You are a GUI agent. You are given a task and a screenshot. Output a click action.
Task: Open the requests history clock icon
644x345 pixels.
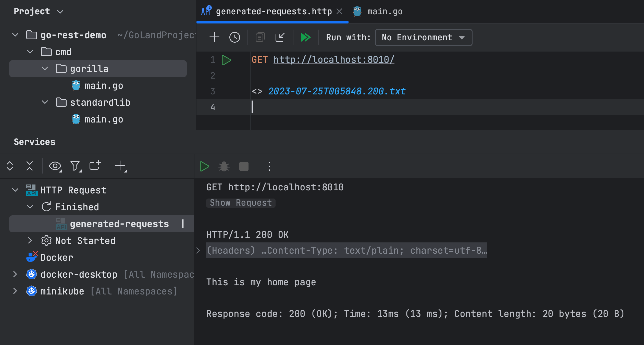(234, 37)
